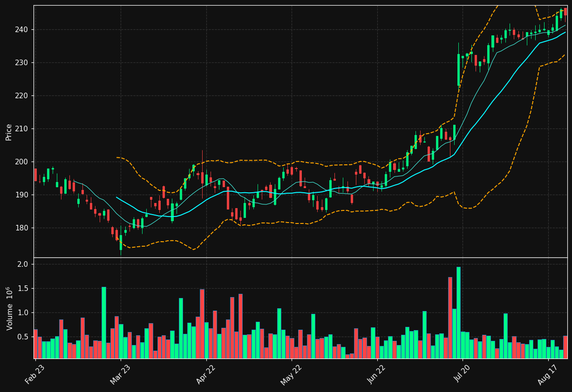Click the large green gap-up candlestick near Jul 20
This screenshot has height=392, width=572.
458,70
